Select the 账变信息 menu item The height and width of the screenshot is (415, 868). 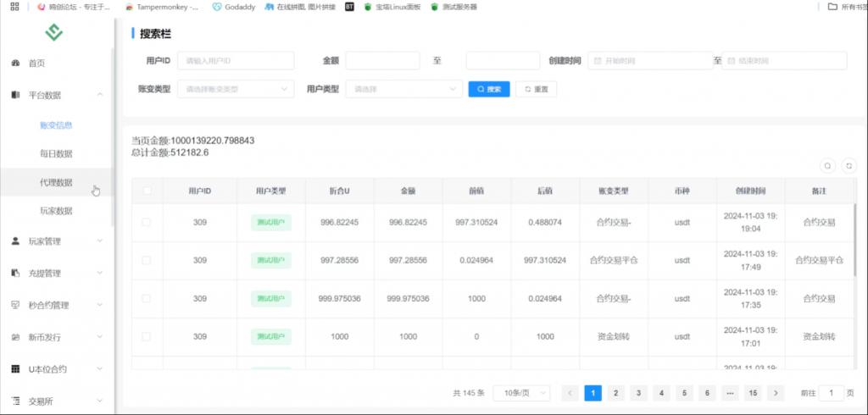click(56, 125)
